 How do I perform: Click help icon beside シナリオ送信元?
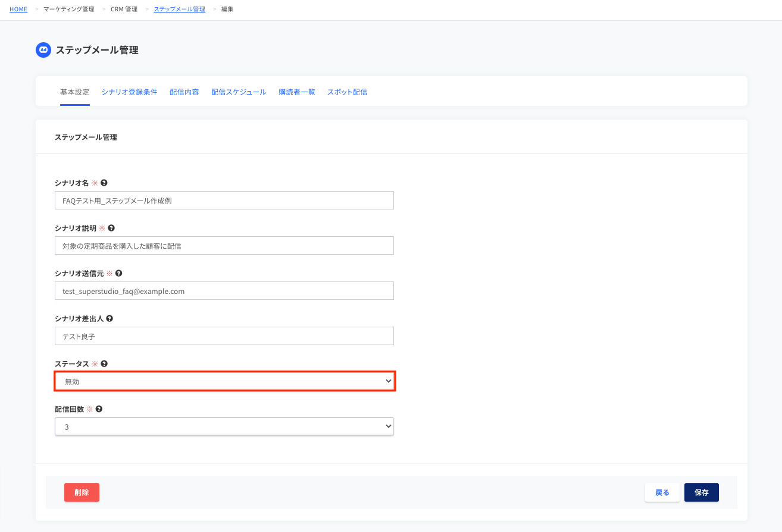(118, 273)
